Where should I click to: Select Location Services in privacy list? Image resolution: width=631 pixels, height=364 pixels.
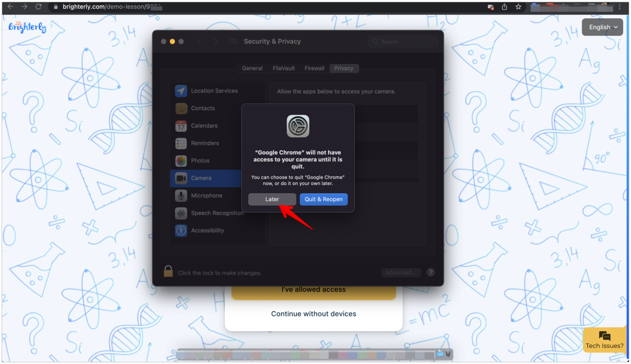coord(218,91)
